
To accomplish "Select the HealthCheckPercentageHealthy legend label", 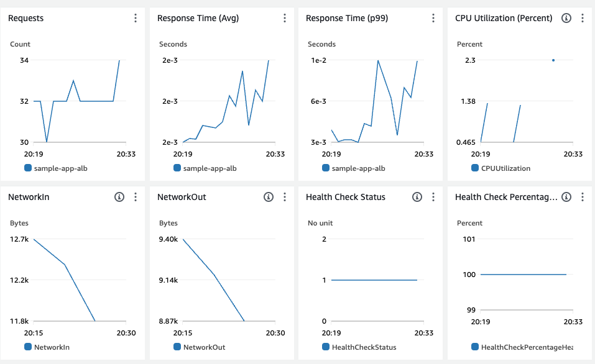I will 527,347.
